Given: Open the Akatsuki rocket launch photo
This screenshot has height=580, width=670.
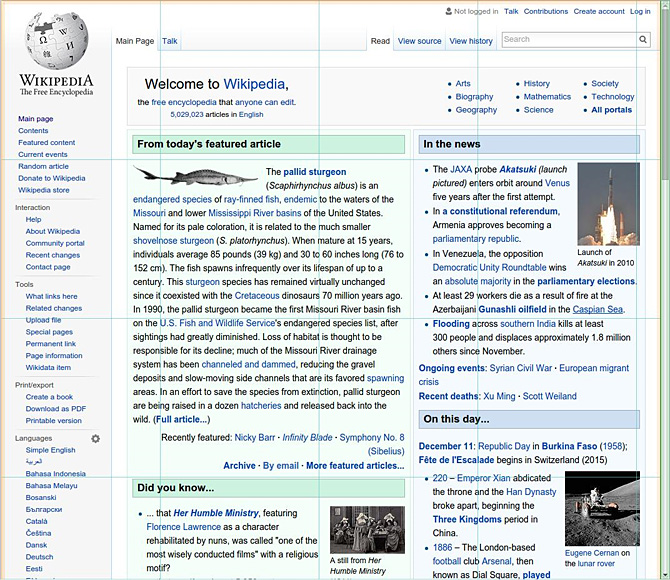Looking at the screenshot, I should tap(608, 204).
